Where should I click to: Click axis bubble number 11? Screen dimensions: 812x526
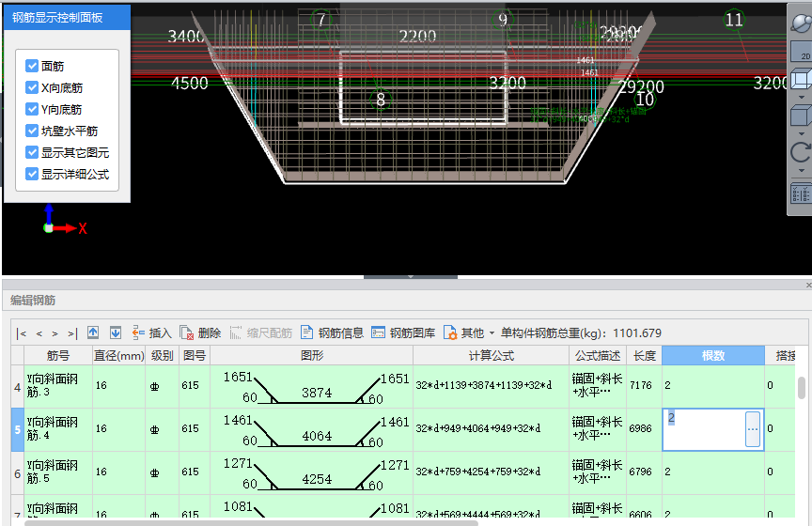734,20
